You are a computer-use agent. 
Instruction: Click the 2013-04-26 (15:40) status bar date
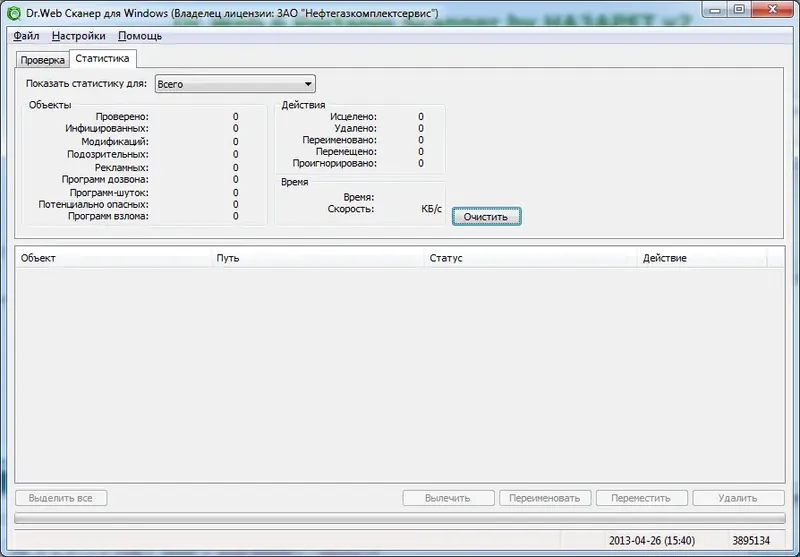coord(652,541)
